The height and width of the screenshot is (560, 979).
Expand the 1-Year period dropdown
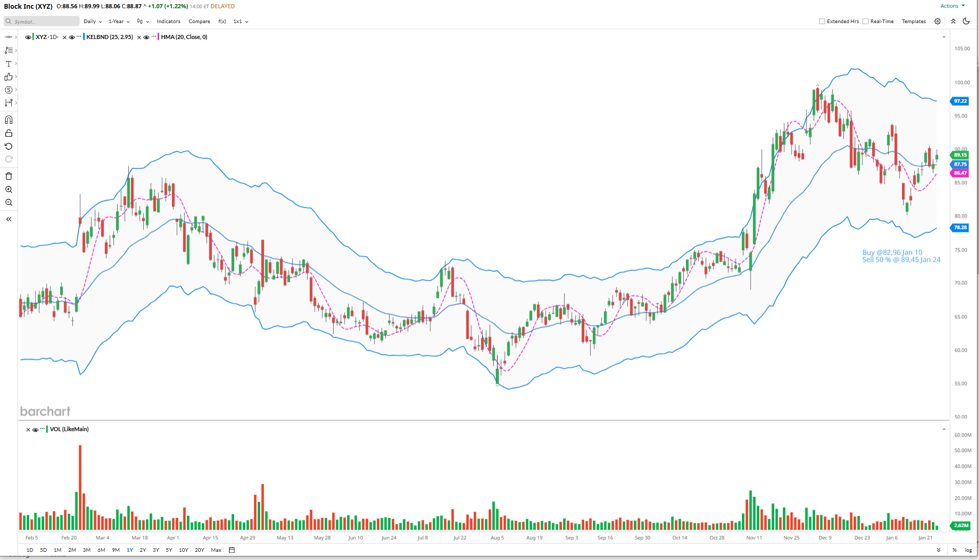(x=119, y=22)
